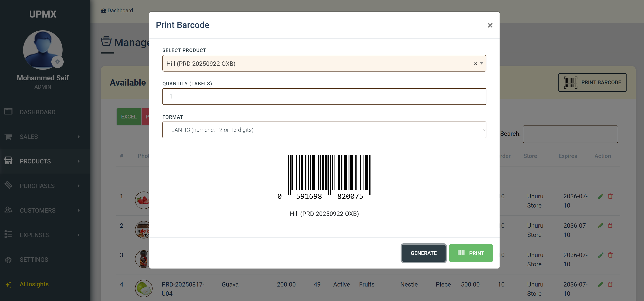Image resolution: width=644 pixels, height=301 pixels.
Task: Open the Format dropdown EAN-13
Action: [x=324, y=130]
